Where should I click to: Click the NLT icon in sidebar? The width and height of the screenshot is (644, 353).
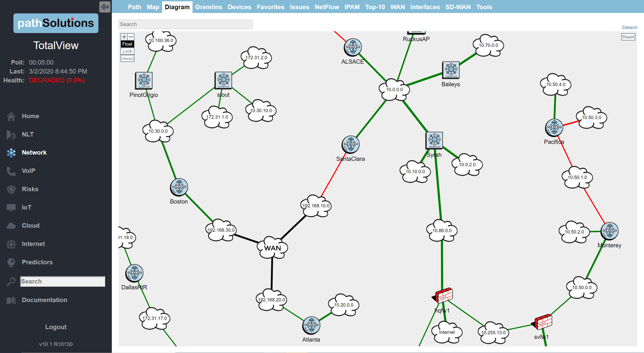tap(11, 135)
